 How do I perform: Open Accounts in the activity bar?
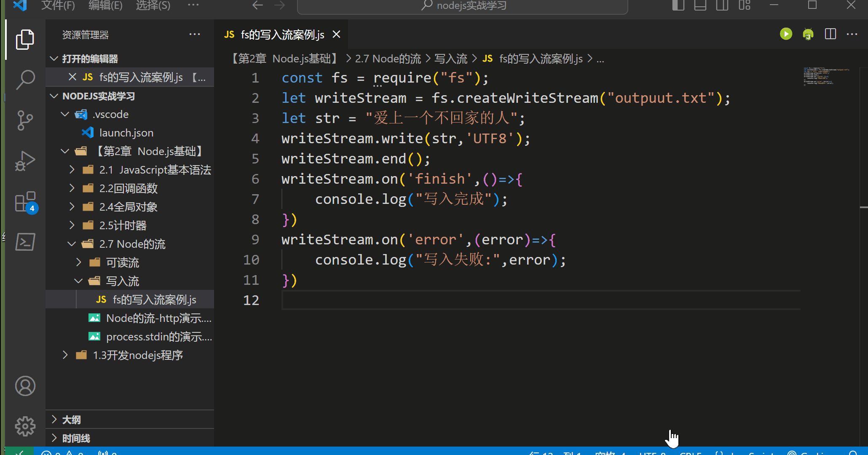click(25, 385)
